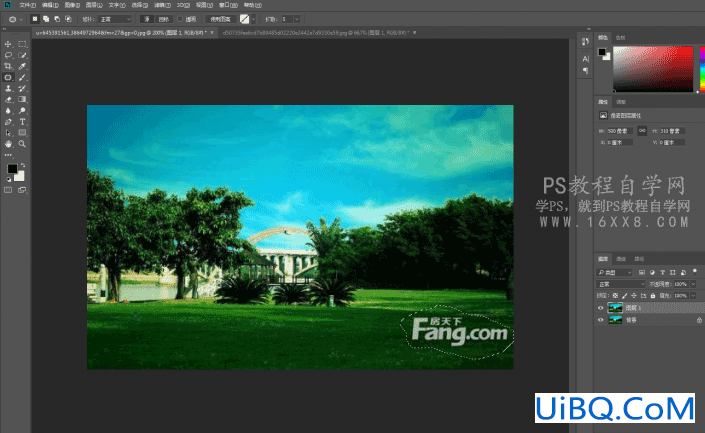This screenshot has width=705, height=433.
Task: Select the Crop tool
Action: pos(8,66)
